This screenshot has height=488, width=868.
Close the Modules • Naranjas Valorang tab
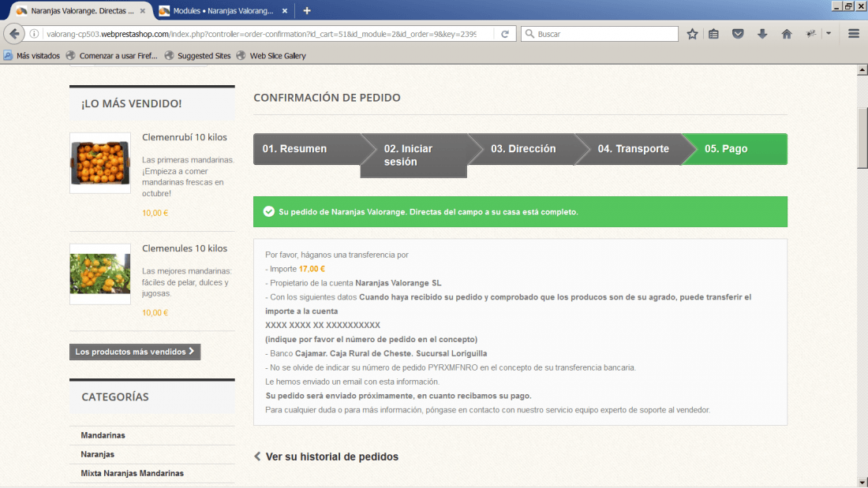click(285, 10)
